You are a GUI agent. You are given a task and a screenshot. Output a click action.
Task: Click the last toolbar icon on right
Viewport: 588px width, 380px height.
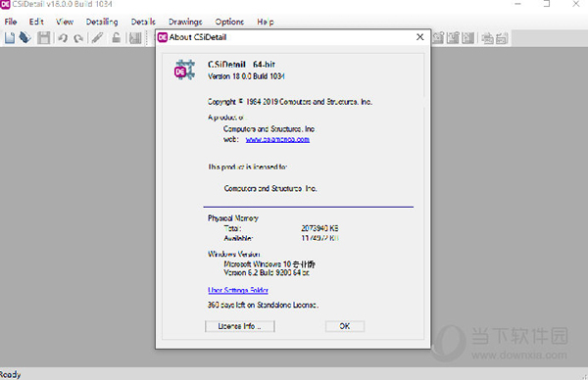(502, 38)
